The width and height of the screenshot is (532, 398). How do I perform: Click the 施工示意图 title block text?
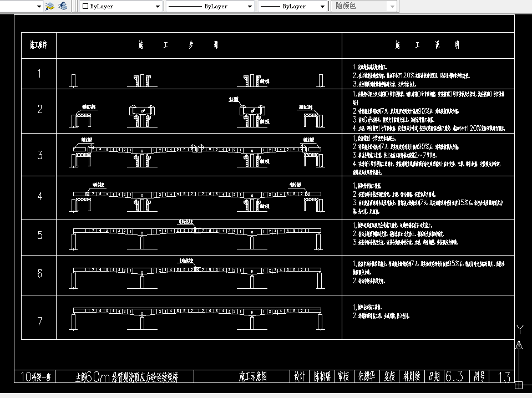[x=253, y=376]
